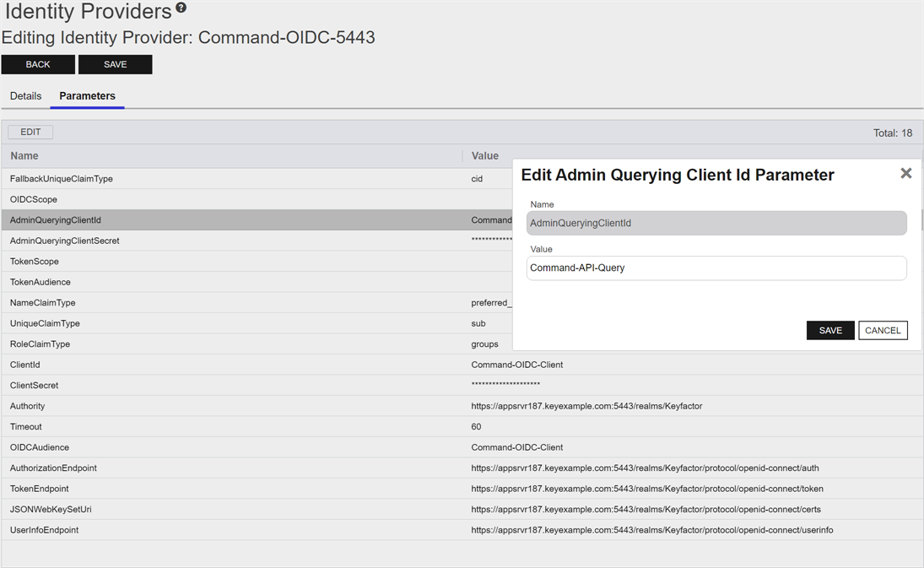Click the help question mark icon
The image size is (924, 568).
[181, 8]
